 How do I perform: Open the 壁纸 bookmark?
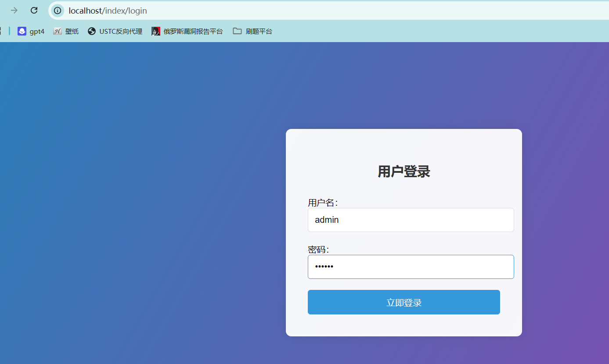point(66,31)
